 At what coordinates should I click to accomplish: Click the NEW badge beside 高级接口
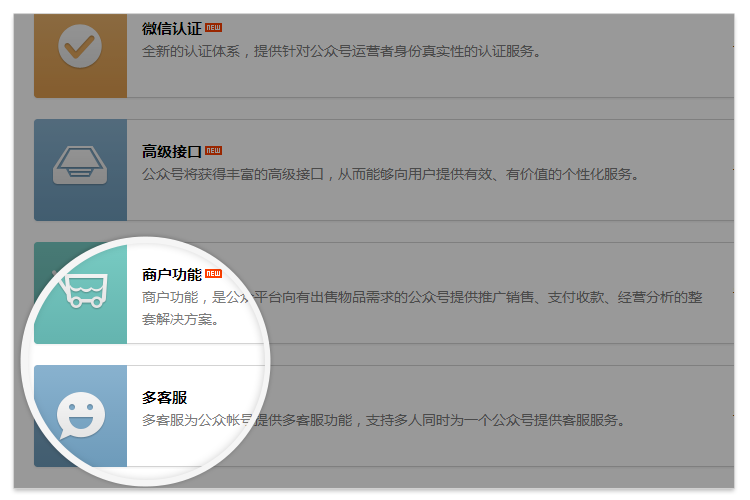coord(213,151)
